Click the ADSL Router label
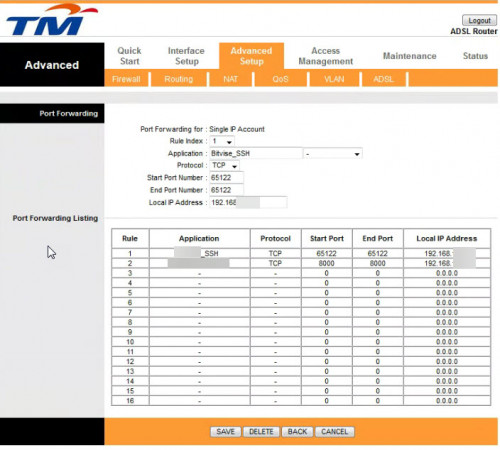Viewport: 500px width, 450px height. coord(474,31)
